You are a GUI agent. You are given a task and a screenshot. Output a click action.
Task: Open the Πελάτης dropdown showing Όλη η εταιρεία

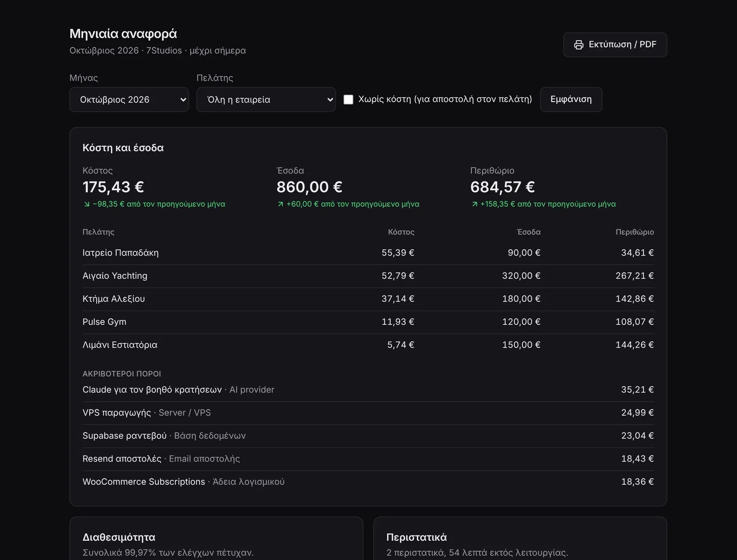pos(266,99)
